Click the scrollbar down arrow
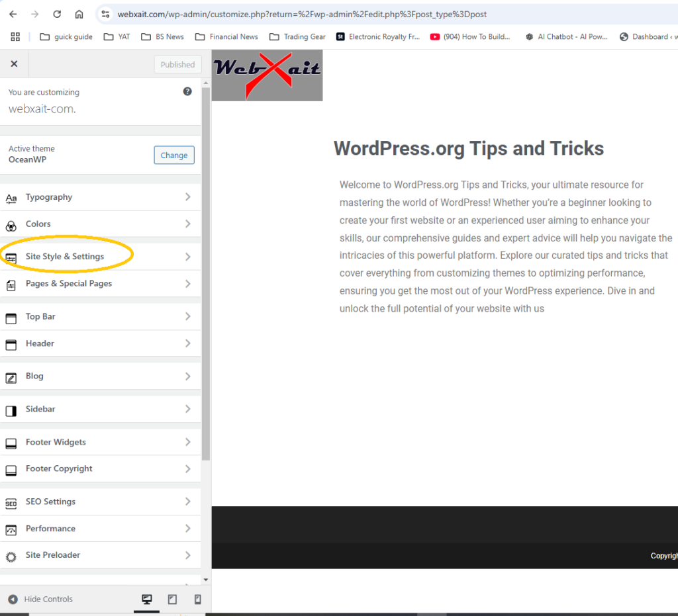The image size is (678, 616). click(206, 580)
